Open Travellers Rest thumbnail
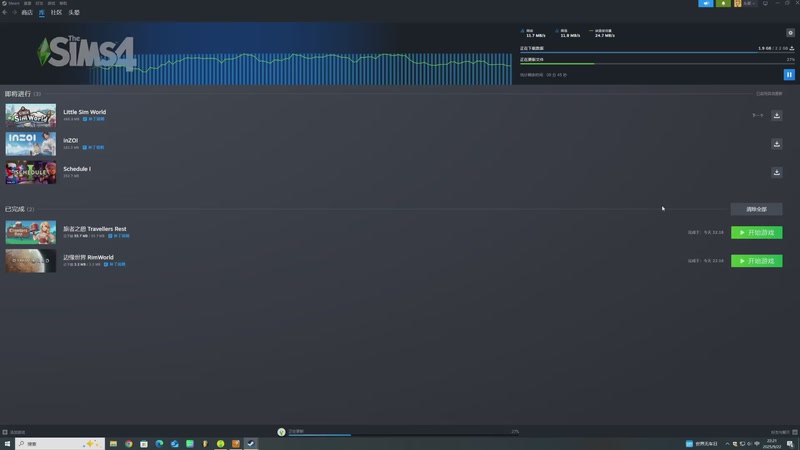 (x=31, y=232)
